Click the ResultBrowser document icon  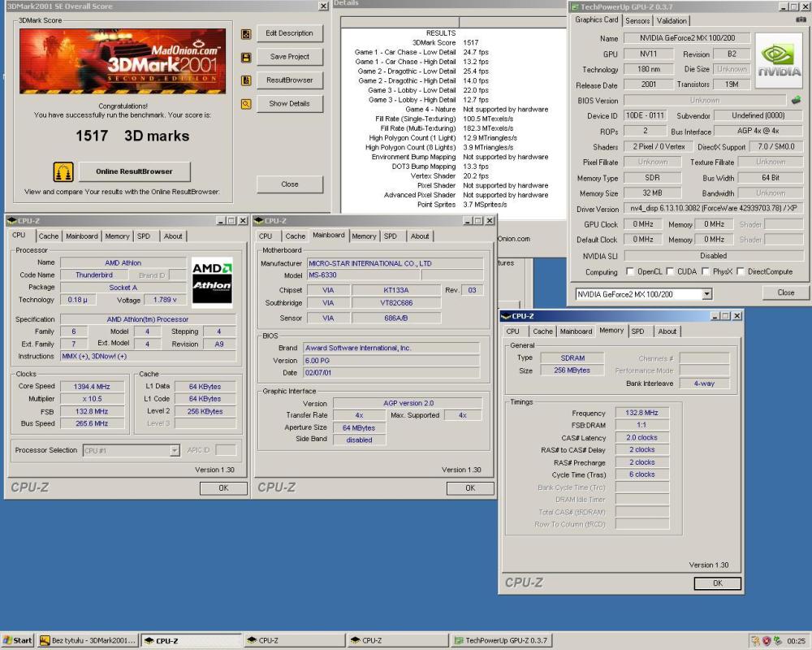[x=246, y=80]
